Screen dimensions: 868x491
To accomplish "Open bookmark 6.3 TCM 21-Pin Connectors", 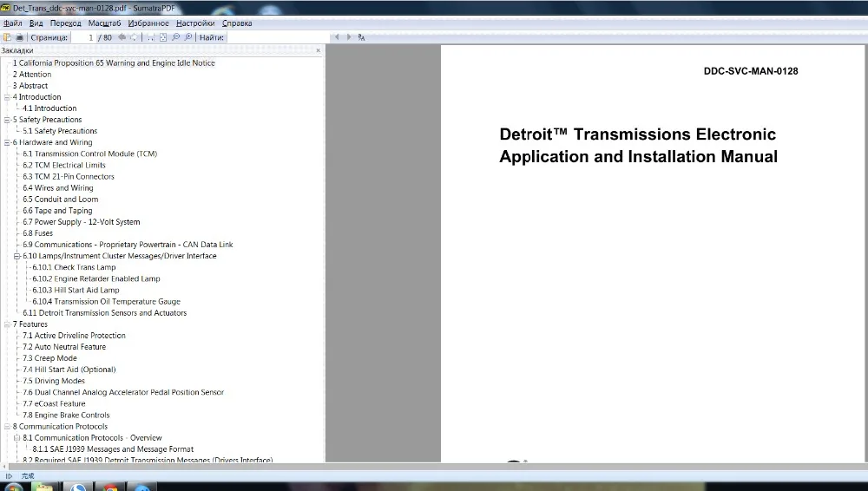I will [68, 177].
